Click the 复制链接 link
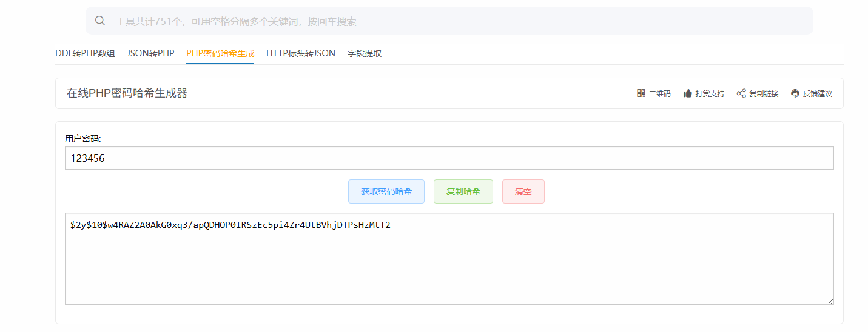The image size is (868, 332). pyautogui.click(x=758, y=93)
